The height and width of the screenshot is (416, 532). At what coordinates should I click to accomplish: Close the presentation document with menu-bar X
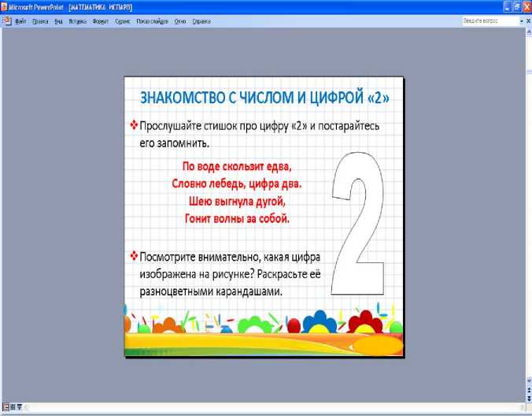526,22
